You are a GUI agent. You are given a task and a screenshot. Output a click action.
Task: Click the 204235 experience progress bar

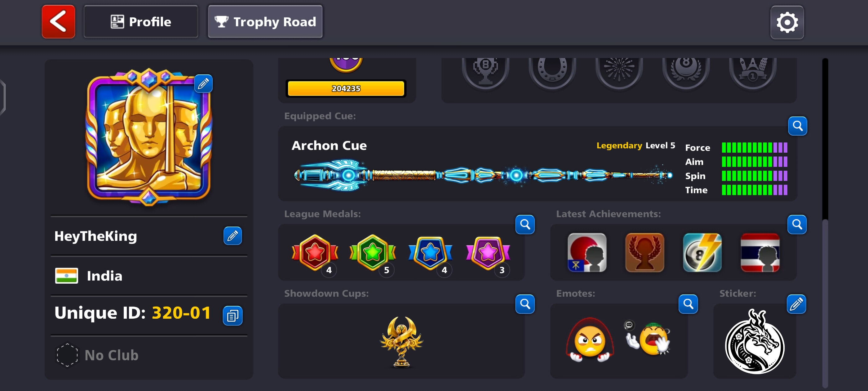(346, 88)
